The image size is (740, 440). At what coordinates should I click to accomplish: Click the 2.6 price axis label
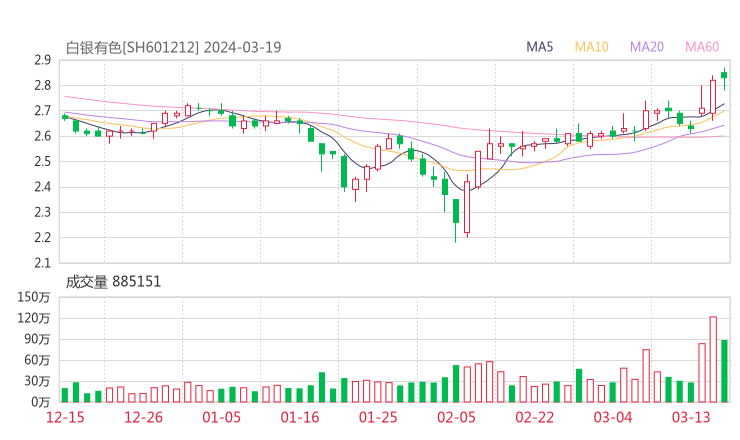tap(42, 136)
